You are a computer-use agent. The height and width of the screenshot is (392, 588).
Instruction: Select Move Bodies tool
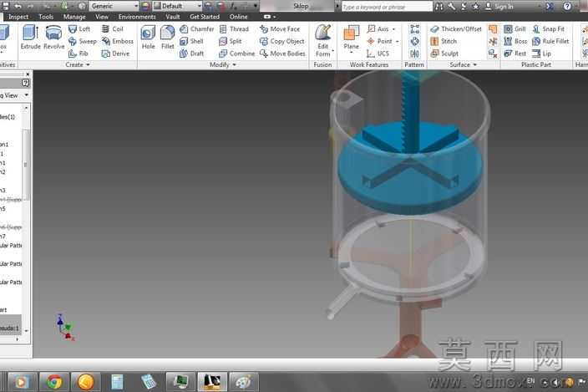pos(282,53)
